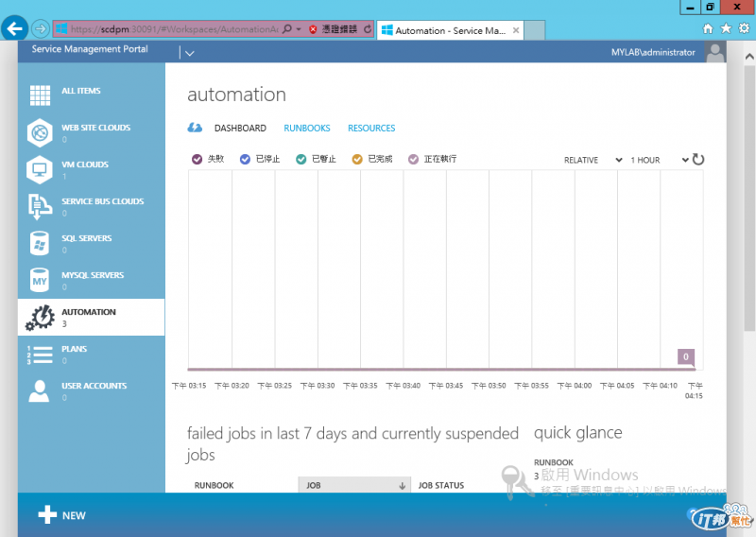This screenshot has width=756, height=537.
Task: Open the Service Bus Clouds icon
Action: 40,206
